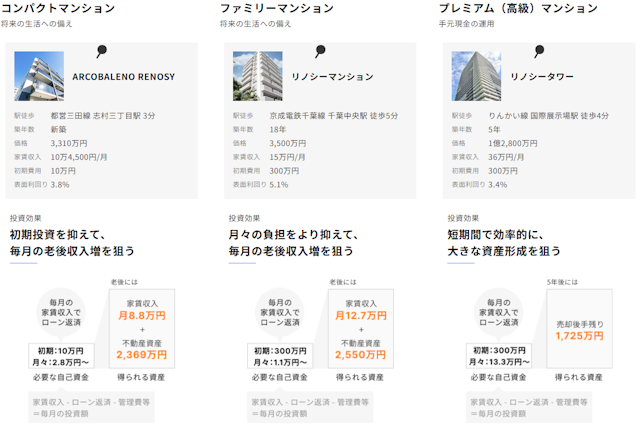Click the 1,725万円 after-sale proceeds figure
640x427 pixels.
coord(579,336)
